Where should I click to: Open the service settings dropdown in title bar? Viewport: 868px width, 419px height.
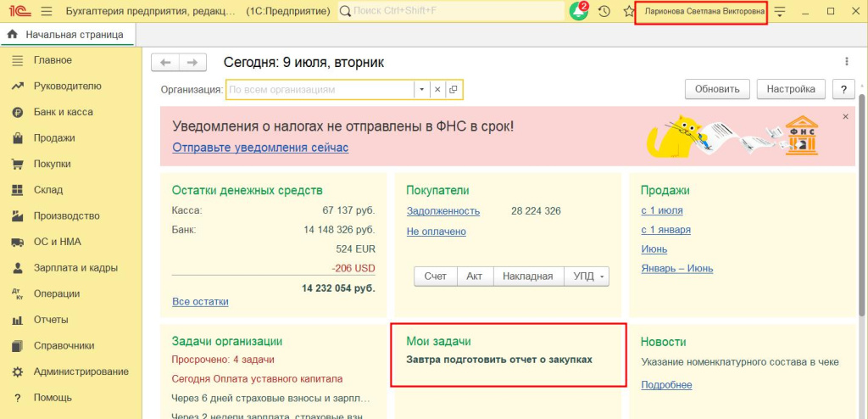780,11
